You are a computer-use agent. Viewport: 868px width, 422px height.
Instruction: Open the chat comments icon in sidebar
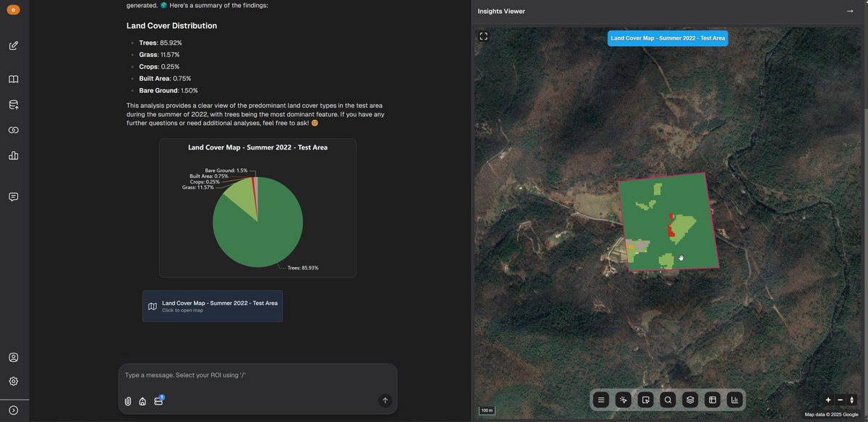(13, 197)
